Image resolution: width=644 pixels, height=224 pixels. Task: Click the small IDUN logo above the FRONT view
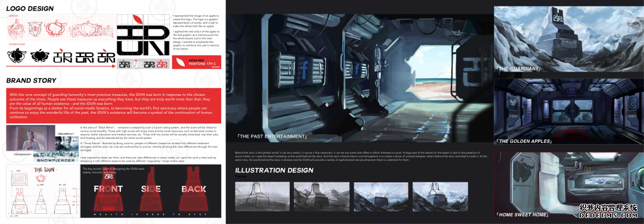109,177
